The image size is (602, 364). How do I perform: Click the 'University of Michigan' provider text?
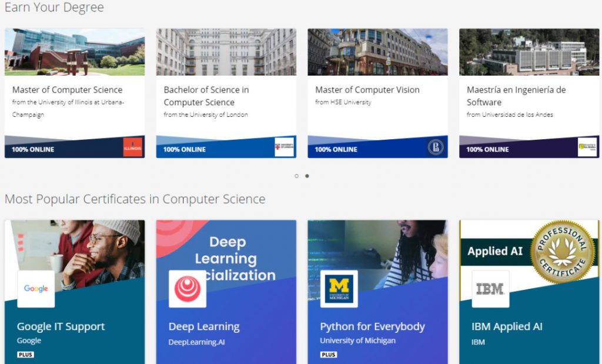click(x=358, y=341)
